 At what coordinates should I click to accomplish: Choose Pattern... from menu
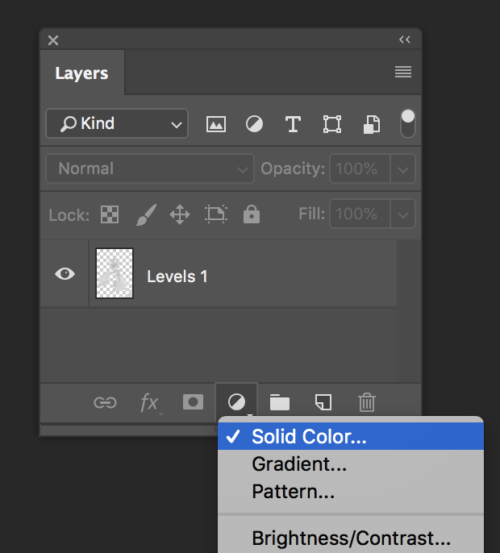point(351,492)
